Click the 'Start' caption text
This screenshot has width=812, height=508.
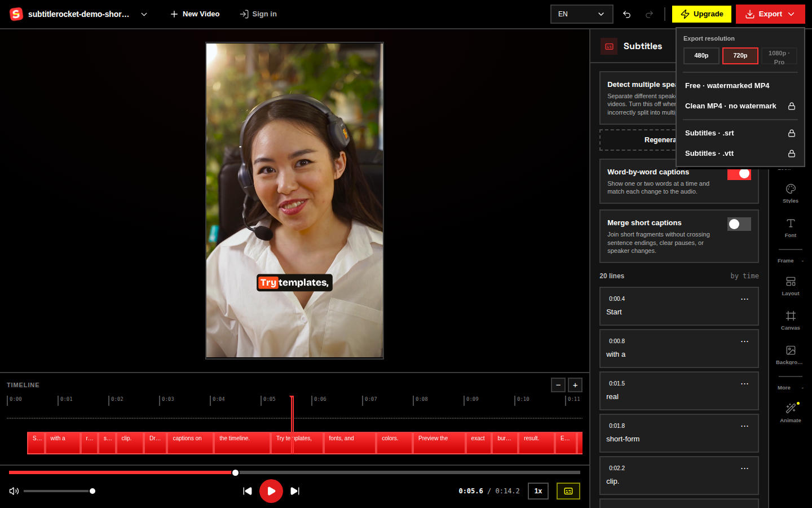coord(614,312)
